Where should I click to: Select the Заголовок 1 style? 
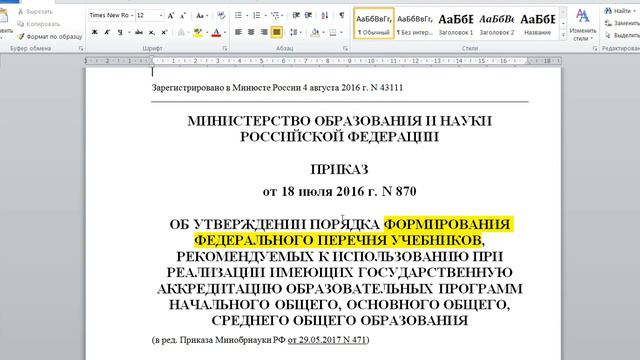[x=456, y=23]
